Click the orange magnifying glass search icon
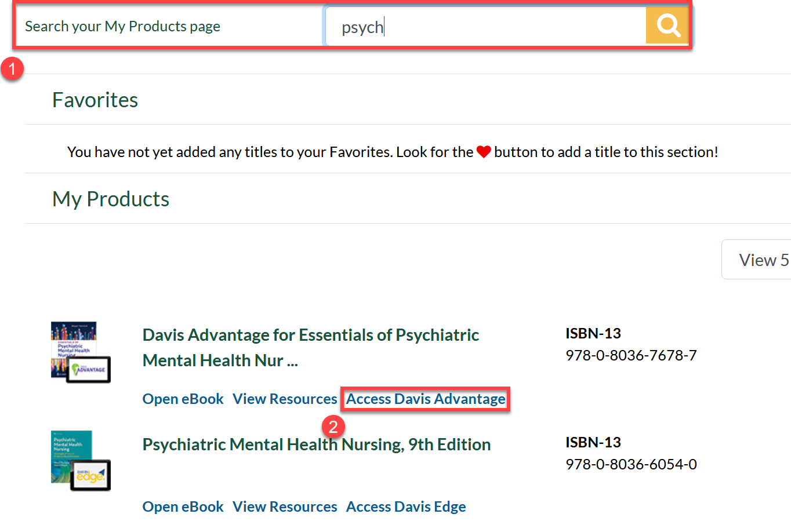This screenshot has width=791, height=532. pos(667,25)
